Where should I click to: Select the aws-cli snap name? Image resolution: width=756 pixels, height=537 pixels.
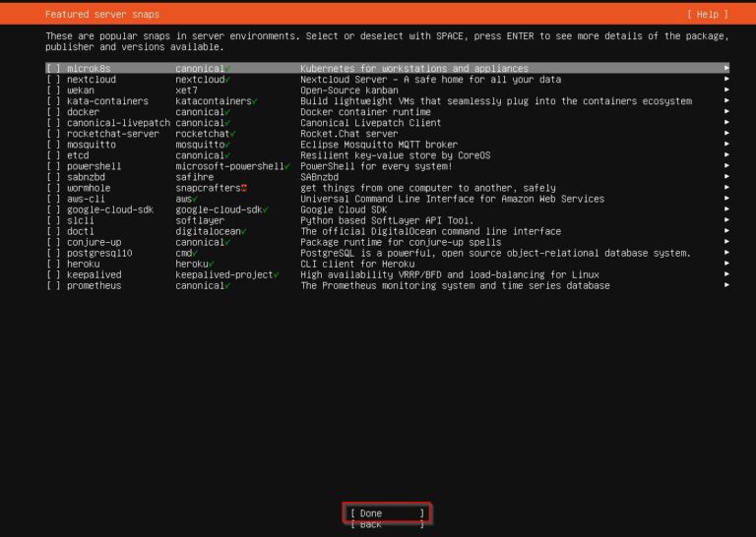coord(86,199)
